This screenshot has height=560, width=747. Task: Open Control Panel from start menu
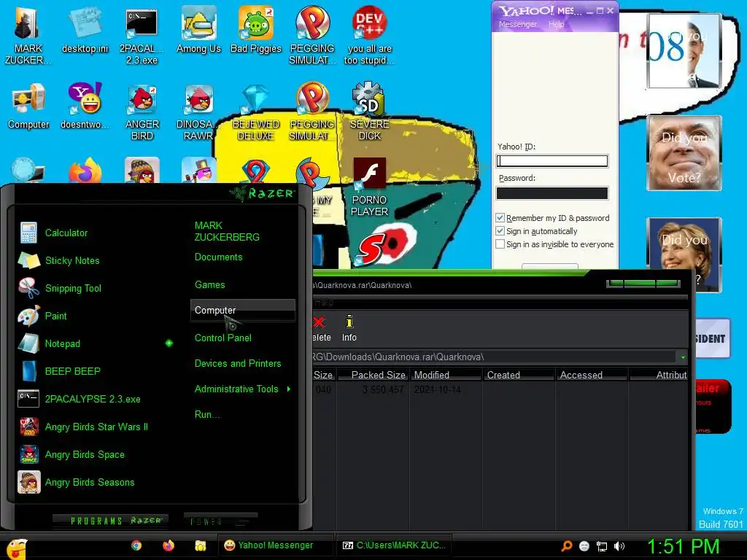coord(223,338)
